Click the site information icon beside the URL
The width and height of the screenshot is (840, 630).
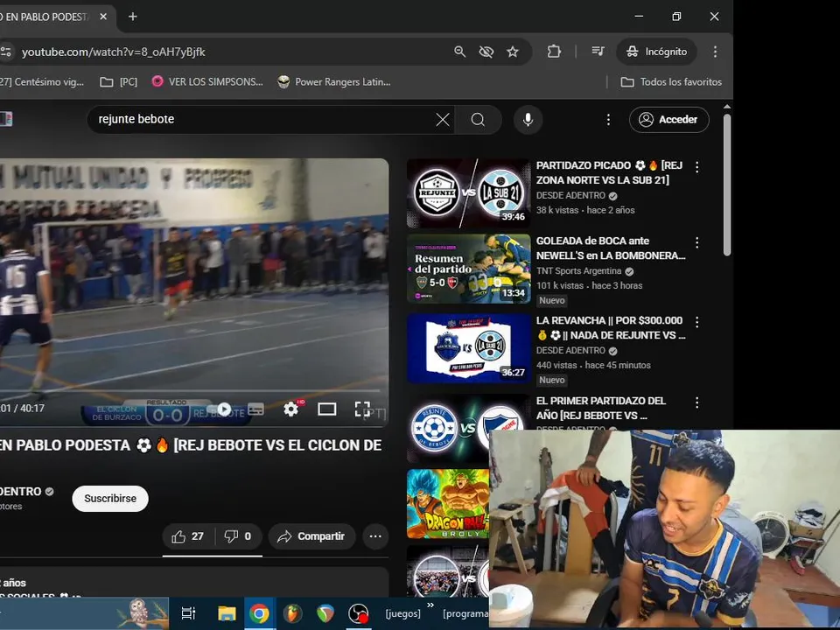pyautogui.click(x=6, y=52)
